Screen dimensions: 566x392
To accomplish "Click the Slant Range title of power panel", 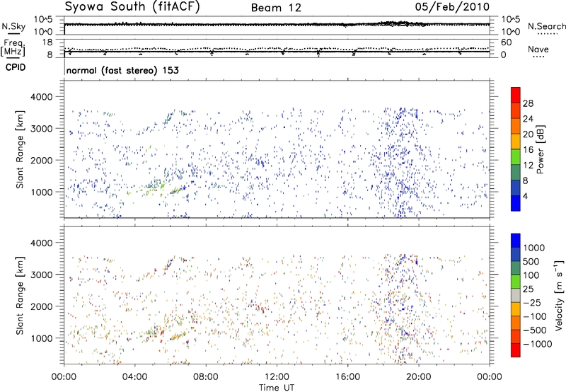I will 20,149.
